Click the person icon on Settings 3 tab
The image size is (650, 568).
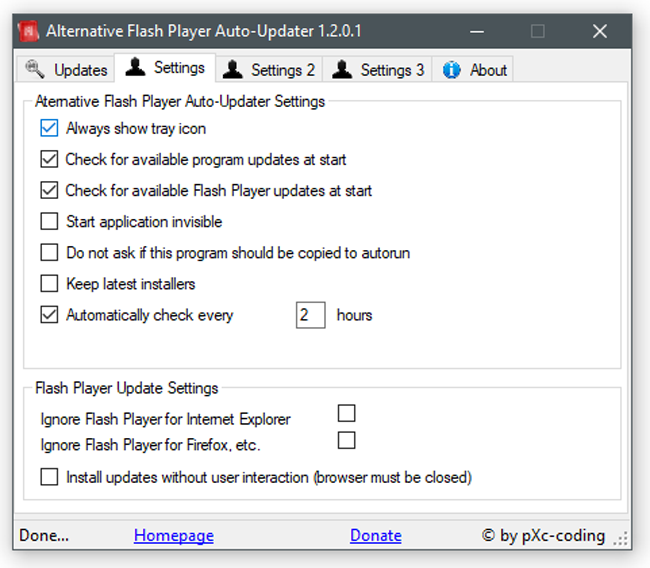pos(342,70)
